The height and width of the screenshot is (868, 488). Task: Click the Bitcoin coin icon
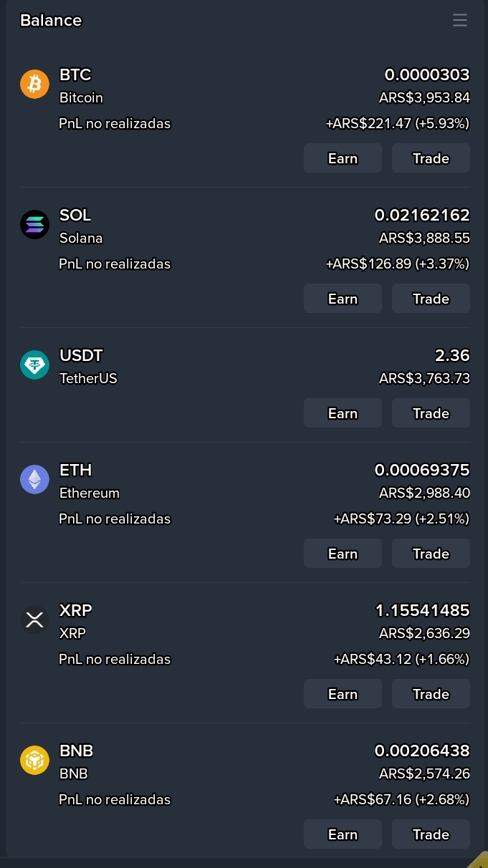pos(34,85)
